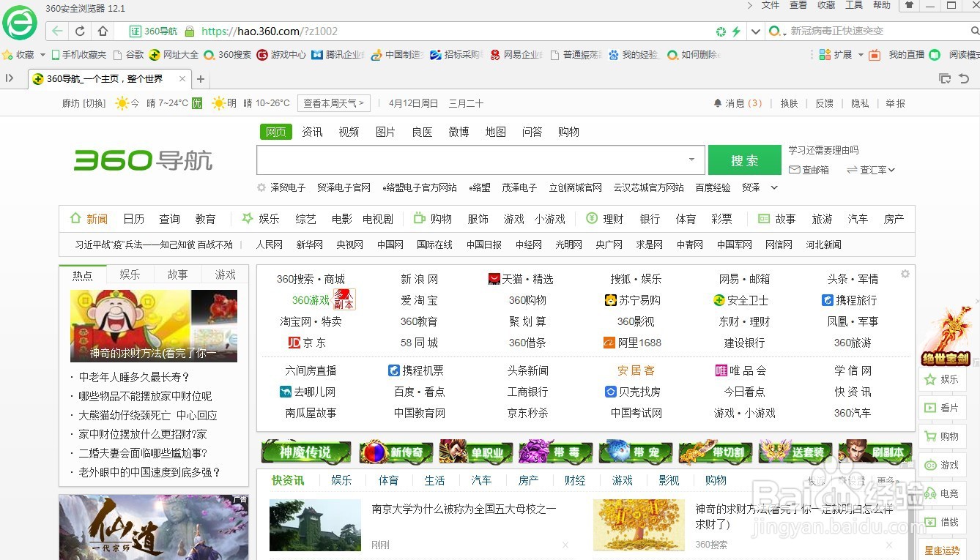Viewport: 980px width, 560px height.
Task: Click the 我的直播 toolbar item
Action: pos(907,55)
